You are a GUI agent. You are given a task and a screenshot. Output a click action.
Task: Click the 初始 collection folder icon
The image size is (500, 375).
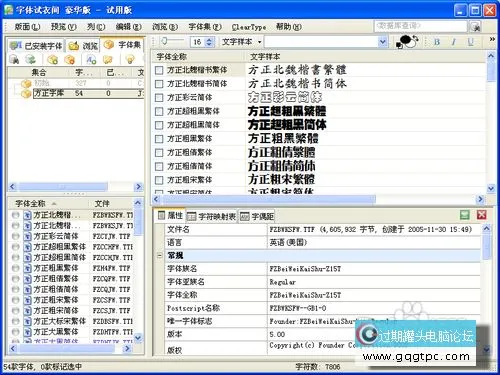coord(26,84)
